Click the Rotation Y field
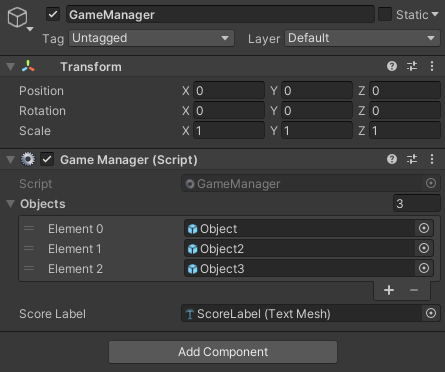The image size is (445, 372). click(x=317, y=110)
